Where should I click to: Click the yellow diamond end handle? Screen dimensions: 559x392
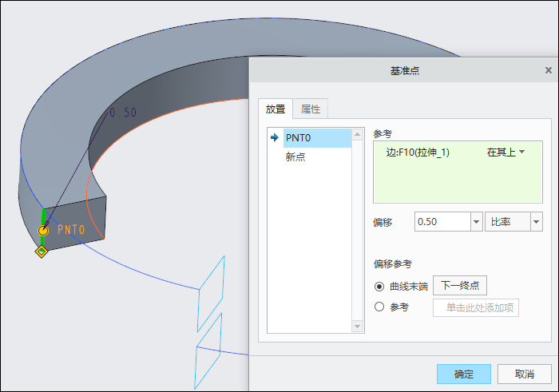(42, 251)
